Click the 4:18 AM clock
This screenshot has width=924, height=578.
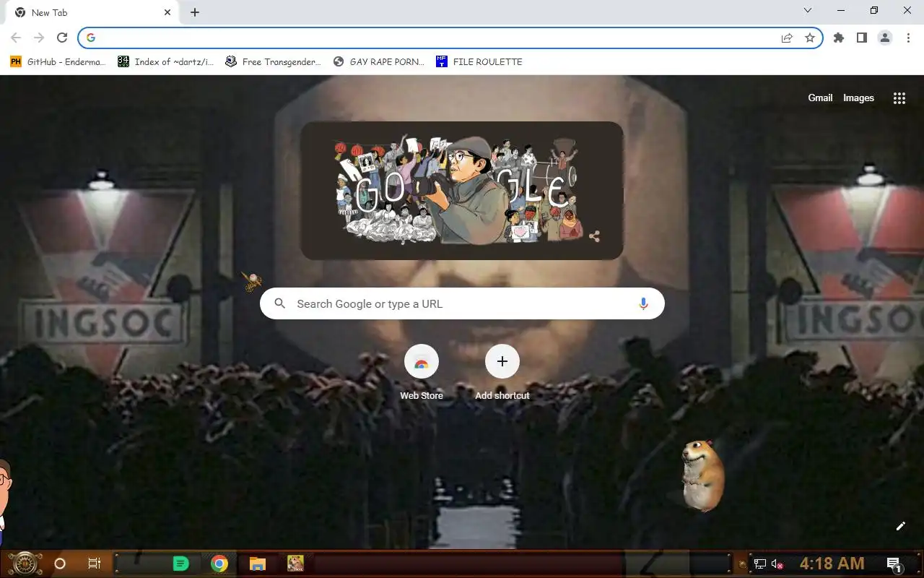832,564
